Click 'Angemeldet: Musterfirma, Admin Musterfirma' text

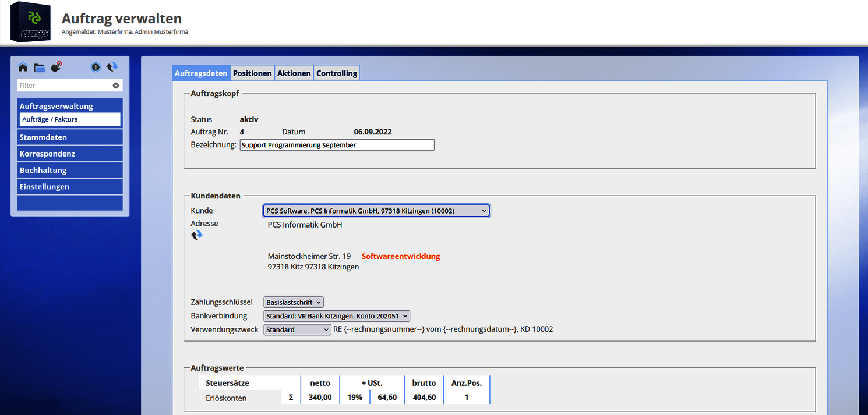[x=125, y=32]
